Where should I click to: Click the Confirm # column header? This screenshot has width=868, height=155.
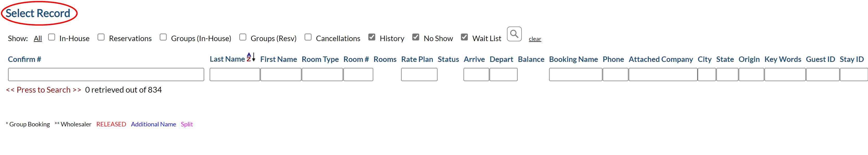coord(25,59)
